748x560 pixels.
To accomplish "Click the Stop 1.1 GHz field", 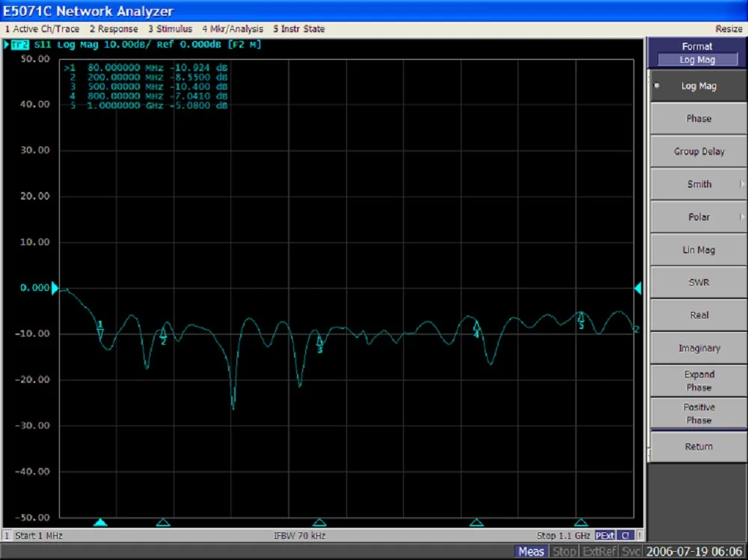I will (x=563, y=535).
